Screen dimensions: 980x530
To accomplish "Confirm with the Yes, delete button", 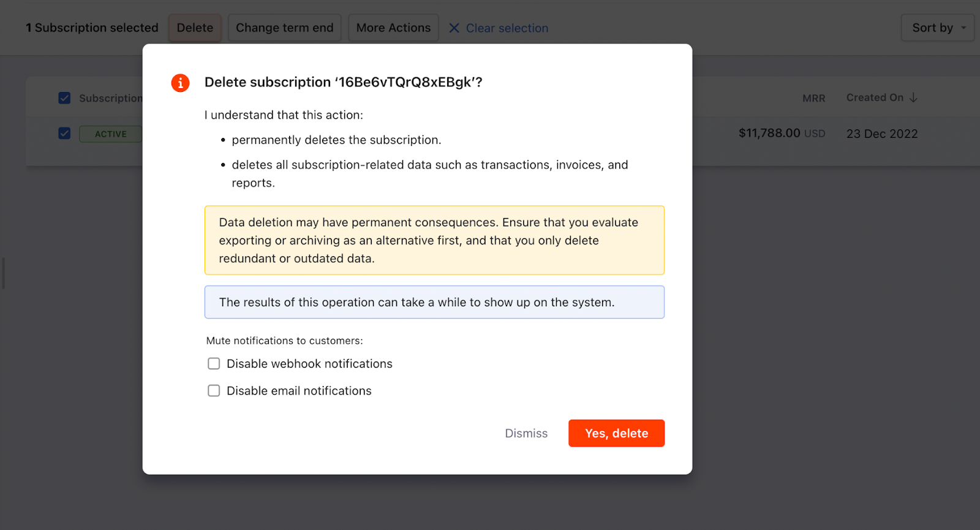I will pos(616,433).
